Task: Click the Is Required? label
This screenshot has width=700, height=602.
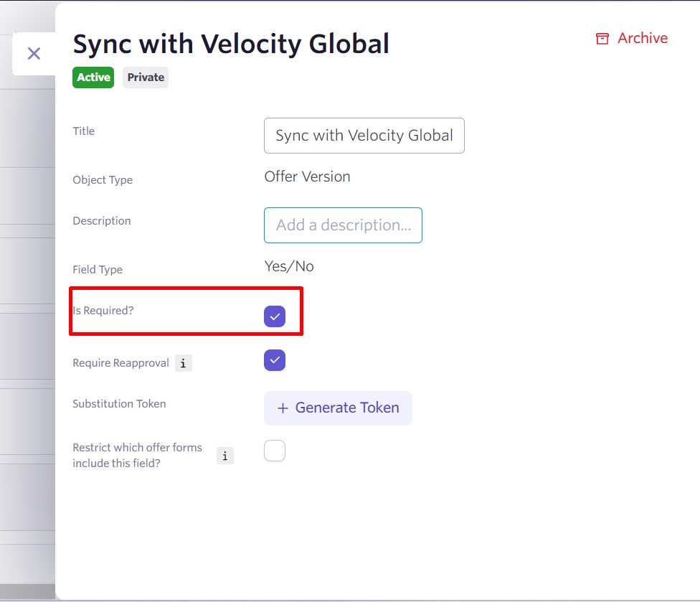Action: 103,311
